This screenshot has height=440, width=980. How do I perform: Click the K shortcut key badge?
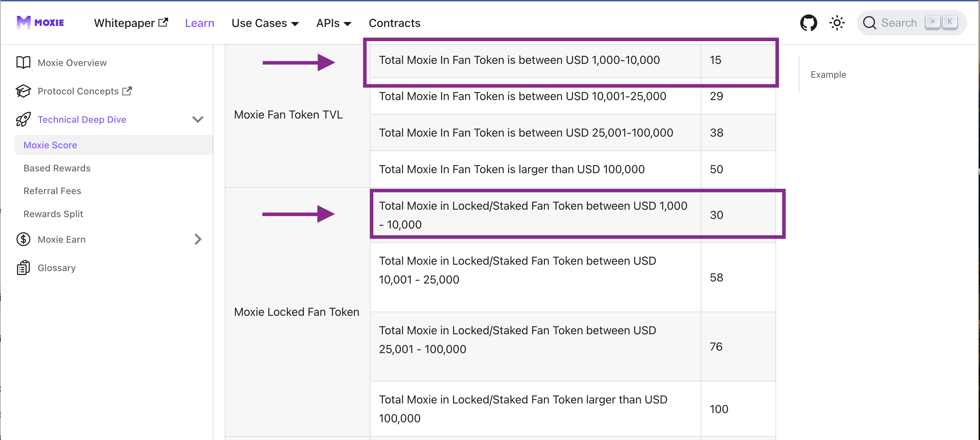950,22
